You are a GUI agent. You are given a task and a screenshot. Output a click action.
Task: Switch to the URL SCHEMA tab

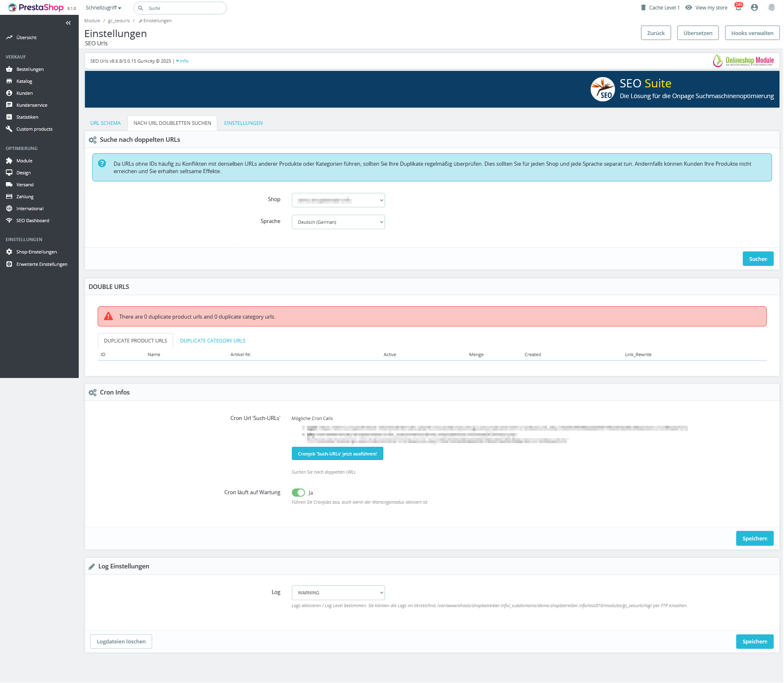106,123
